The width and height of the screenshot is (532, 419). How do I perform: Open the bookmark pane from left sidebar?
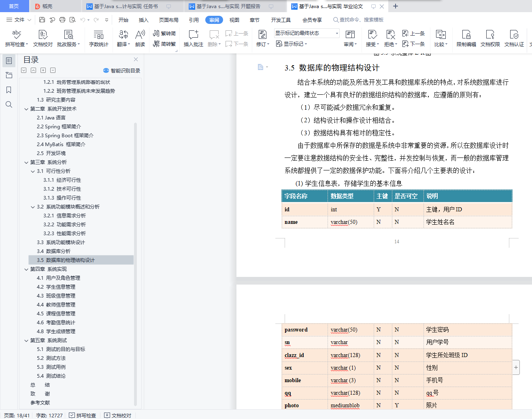point(9,90)
